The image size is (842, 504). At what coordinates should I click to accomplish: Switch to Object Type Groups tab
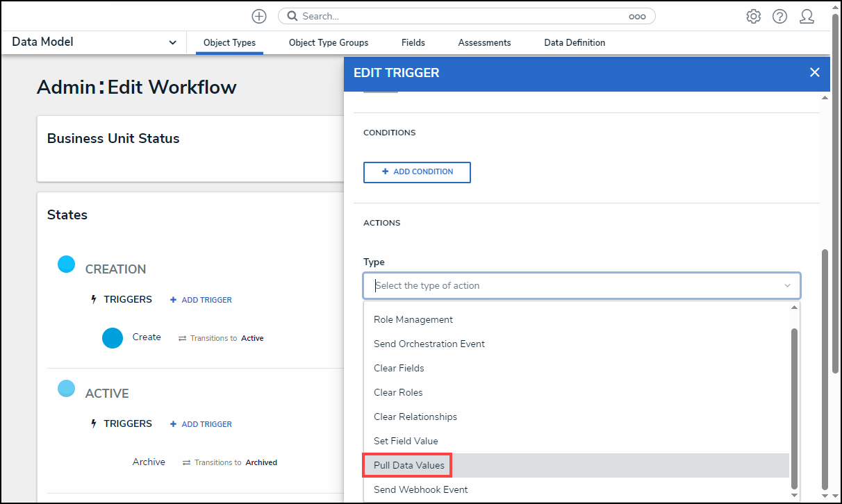pos(329,43)
